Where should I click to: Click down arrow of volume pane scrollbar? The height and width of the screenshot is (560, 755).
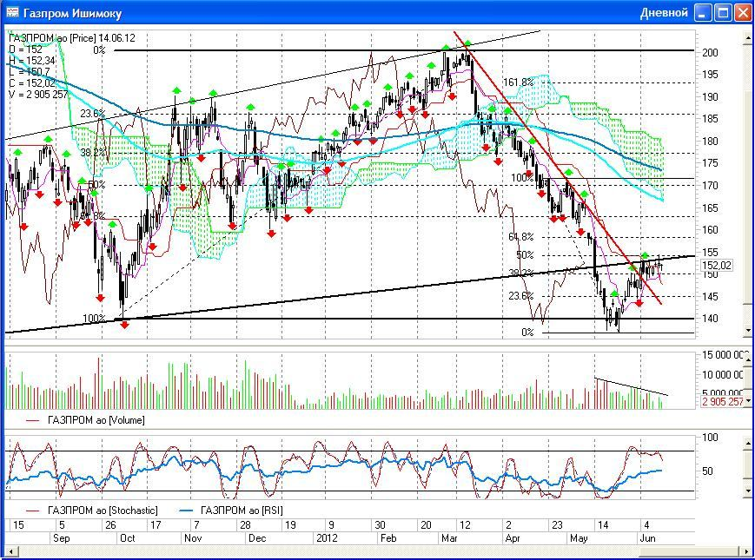point(748,400)
